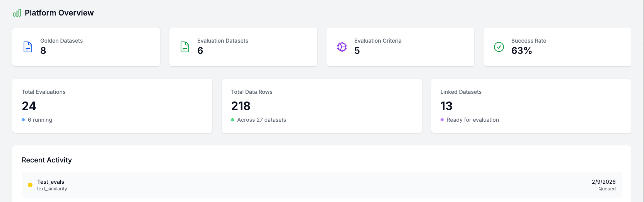This screenshot has width=644, height=202.
Task: Open the Test_evals activity entry
Action: point(51,182)
